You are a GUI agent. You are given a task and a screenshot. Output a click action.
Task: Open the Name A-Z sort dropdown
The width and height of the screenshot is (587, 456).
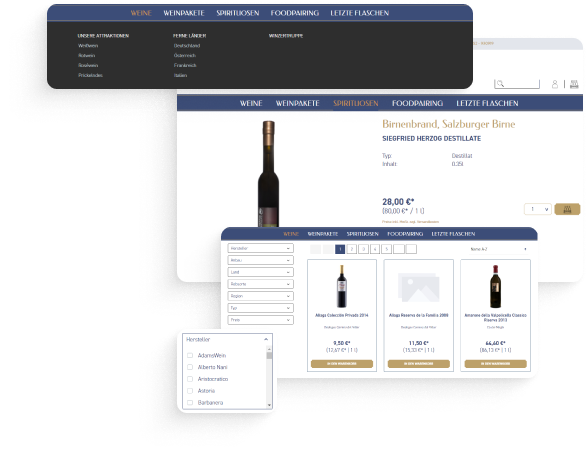click(x=498, y=249)
